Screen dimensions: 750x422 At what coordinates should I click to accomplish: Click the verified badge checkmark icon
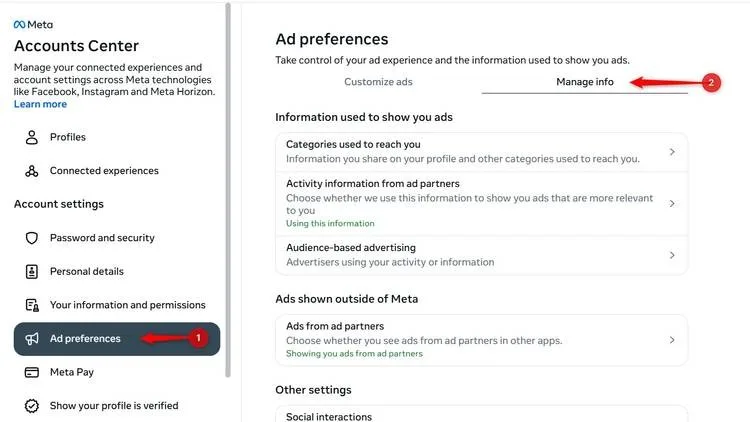32,406
